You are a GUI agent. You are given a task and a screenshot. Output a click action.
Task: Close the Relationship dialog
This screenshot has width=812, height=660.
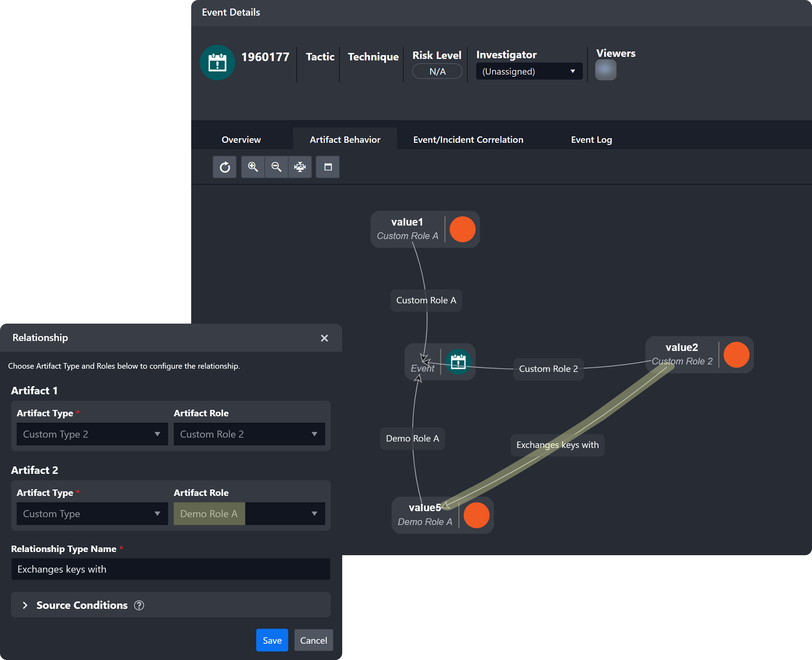coord(324,338)
